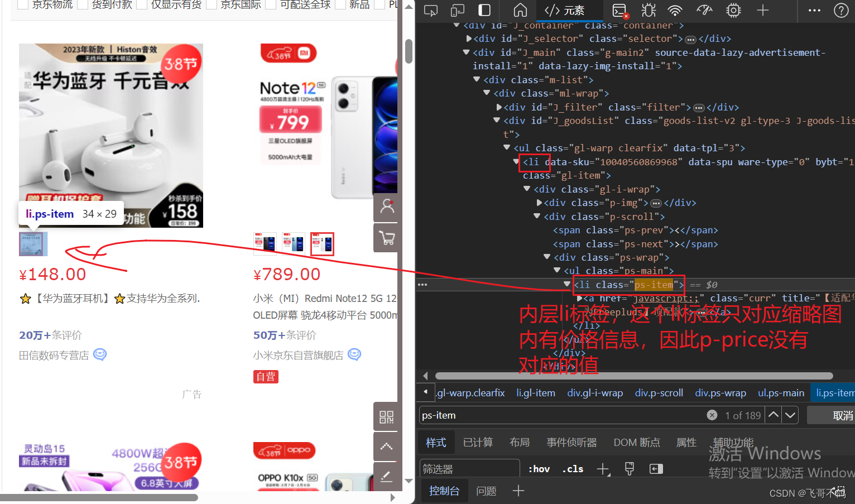The height and width of the screenshot is (504, 855).
Task: Switch to the 控制台 drawer tab
Action: [444, 491]
